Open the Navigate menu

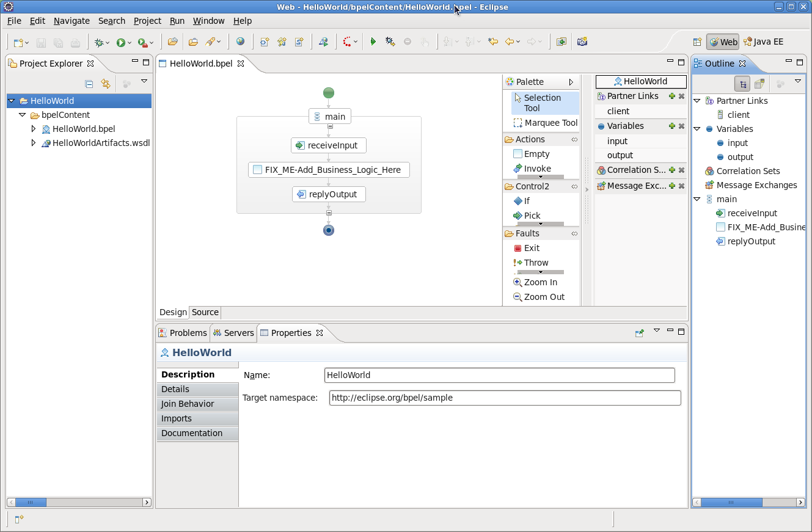[71, 20]
